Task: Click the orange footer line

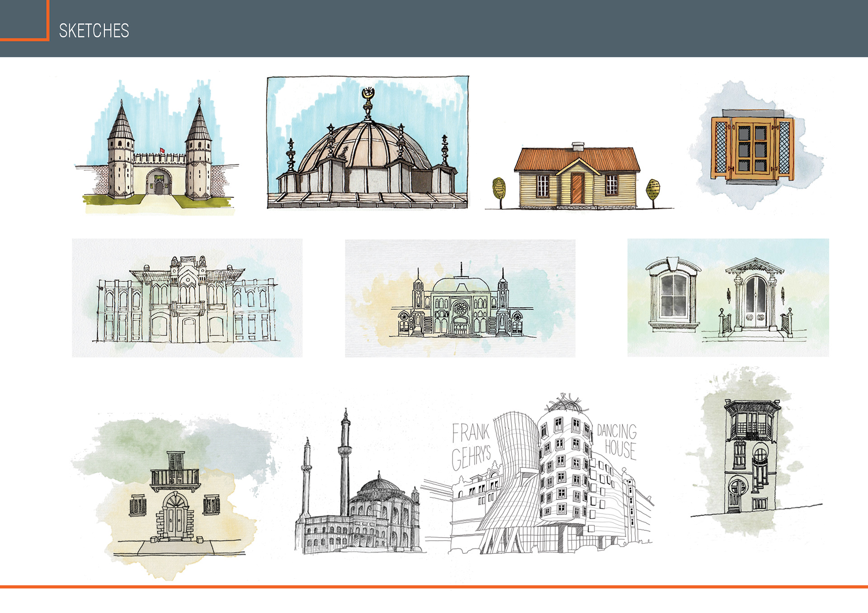Action: click(x=434, y=587)
